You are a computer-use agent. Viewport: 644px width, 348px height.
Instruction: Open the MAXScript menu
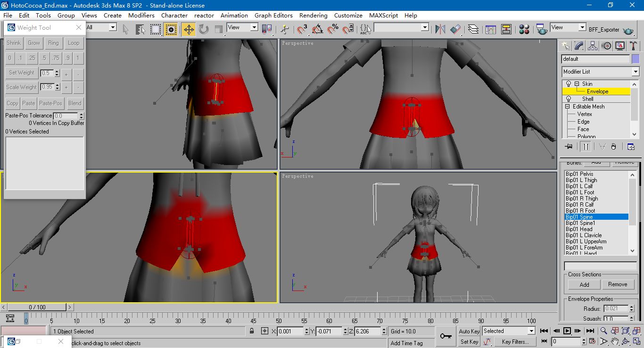point(383,15)
